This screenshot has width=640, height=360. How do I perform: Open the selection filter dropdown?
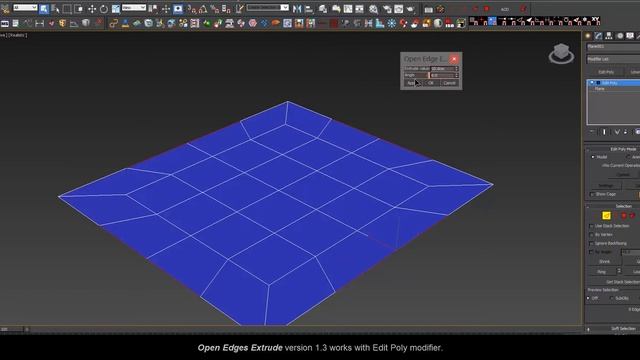[x=25, y=7]
